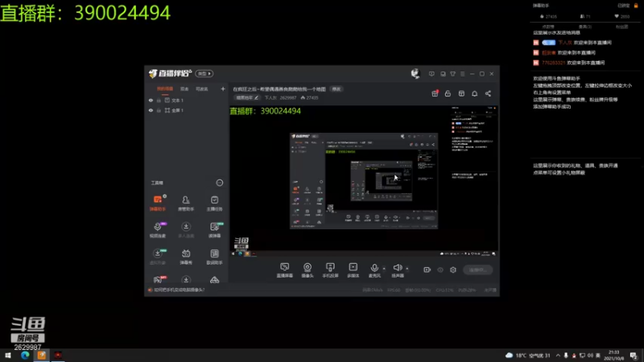644x362 pixels.
Task: Switch to the first scene tab (我的场景)
Action: click(165, 88)
